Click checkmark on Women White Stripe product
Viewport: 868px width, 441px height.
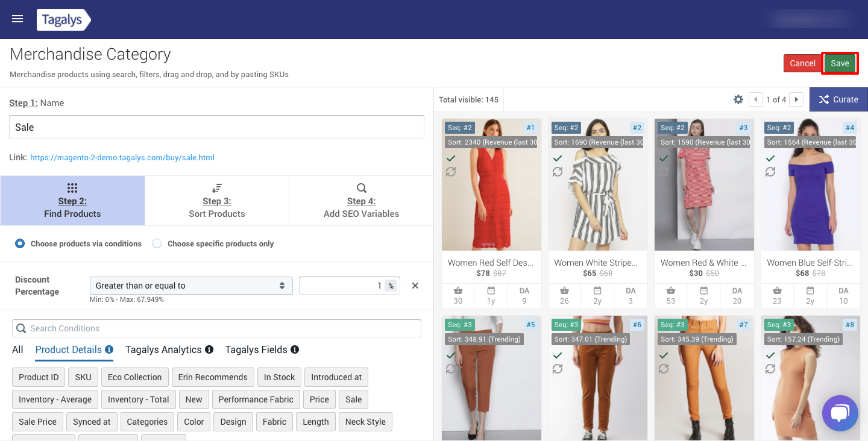558,158
